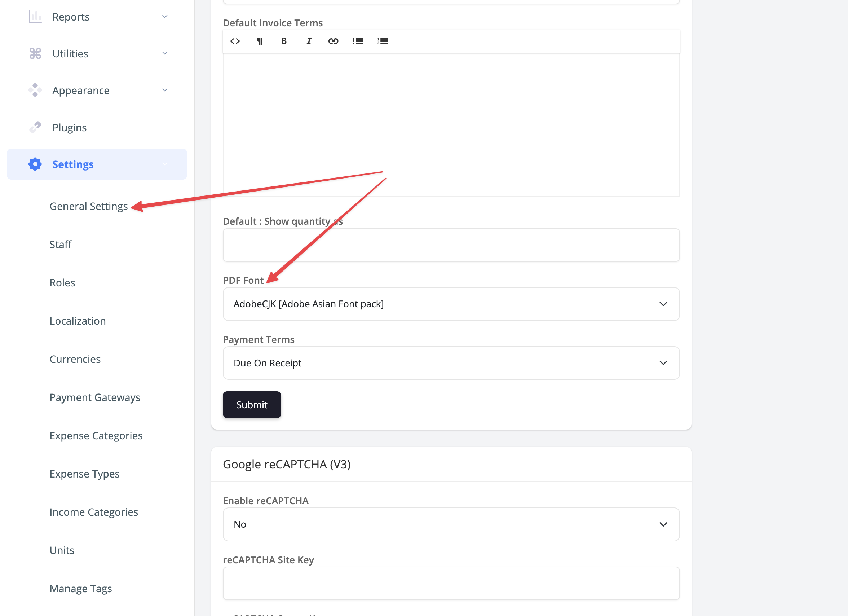This screenshot has width=848, height=616.
Task: Click the reCAPTCHA Site Key field
Action: tap(451, 583)
